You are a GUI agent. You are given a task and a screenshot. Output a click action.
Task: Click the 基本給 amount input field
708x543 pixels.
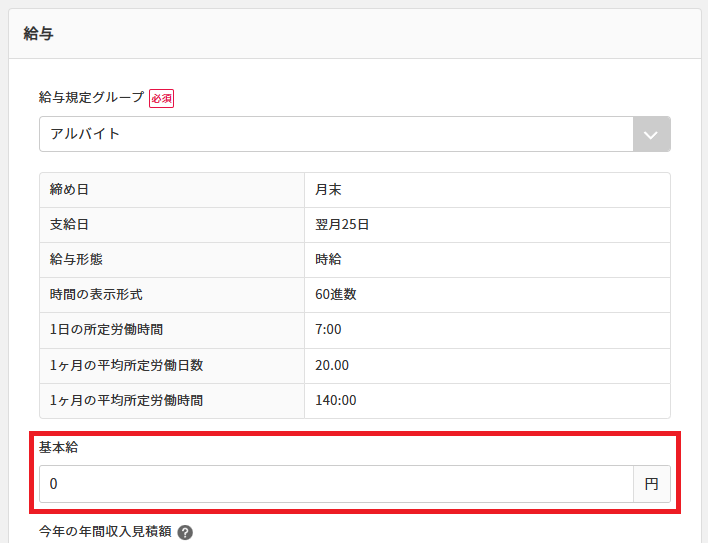(x=336, y=484)
